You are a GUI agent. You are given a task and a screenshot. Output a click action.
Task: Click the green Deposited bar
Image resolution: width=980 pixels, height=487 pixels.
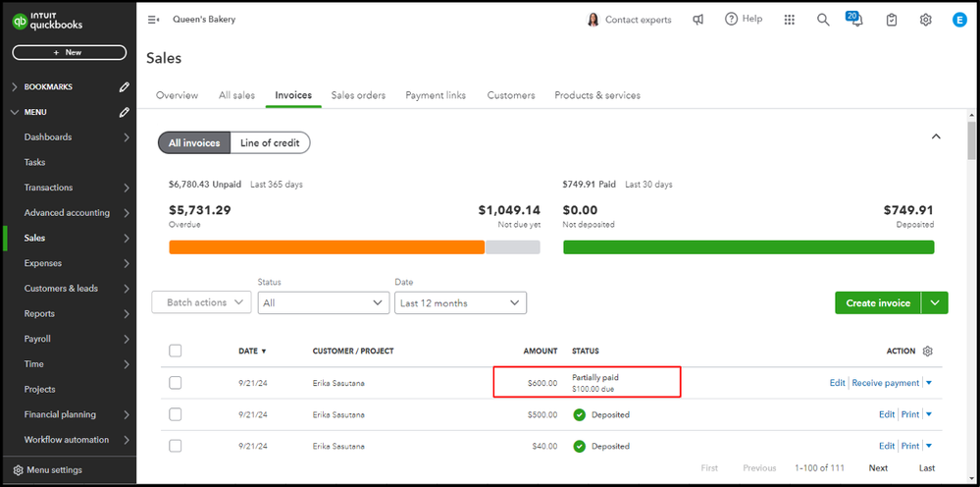[748, 247]
